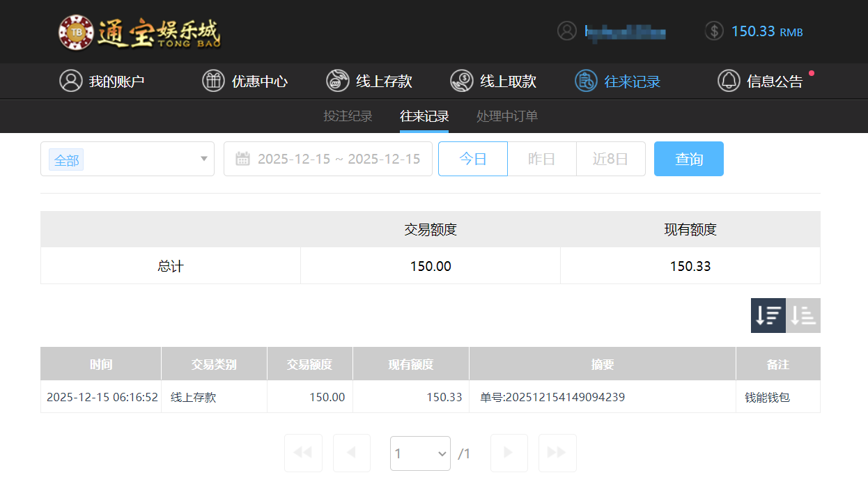Open the date range picker field
868x482 pixels.
pyautogui.click(x=327, y=159)
